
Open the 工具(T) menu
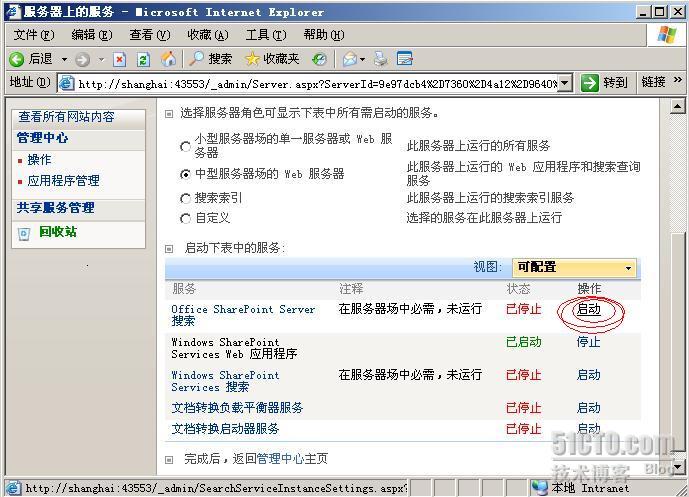(266, 35)
